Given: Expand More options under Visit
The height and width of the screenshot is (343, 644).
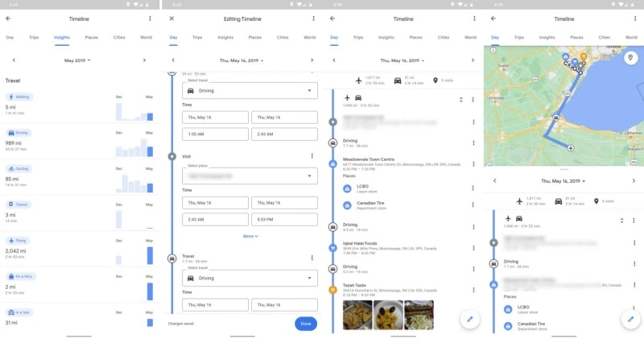Looking at the screenshot, I should pos(250,236).
